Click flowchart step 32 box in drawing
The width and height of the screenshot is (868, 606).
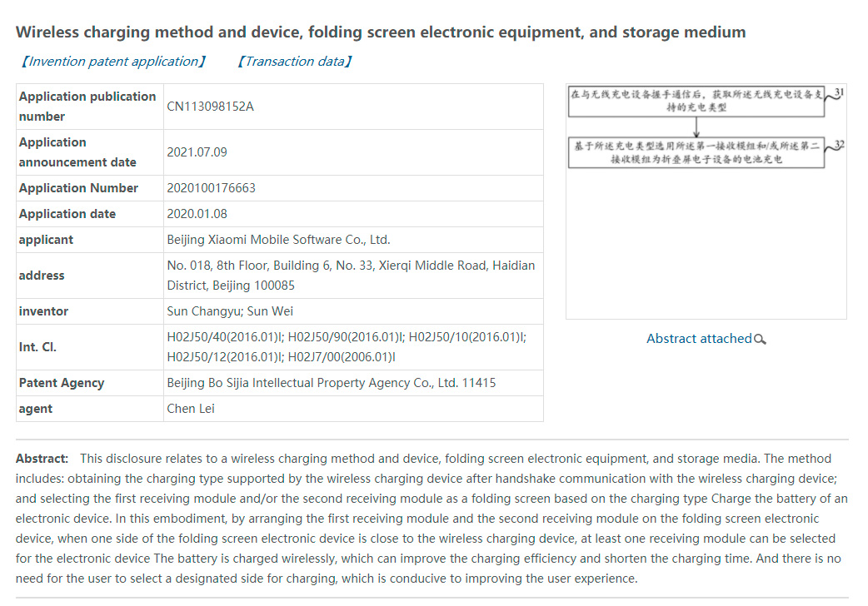(696, 152)
